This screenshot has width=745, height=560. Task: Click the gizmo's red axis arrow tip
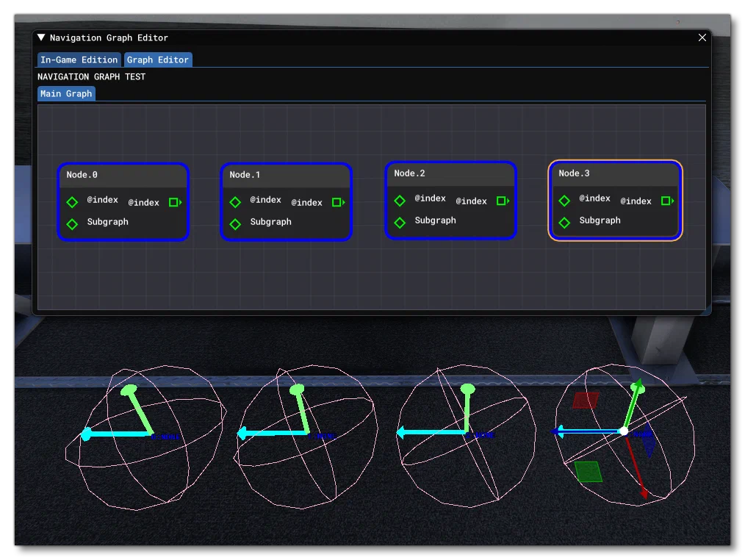point(644,493)
